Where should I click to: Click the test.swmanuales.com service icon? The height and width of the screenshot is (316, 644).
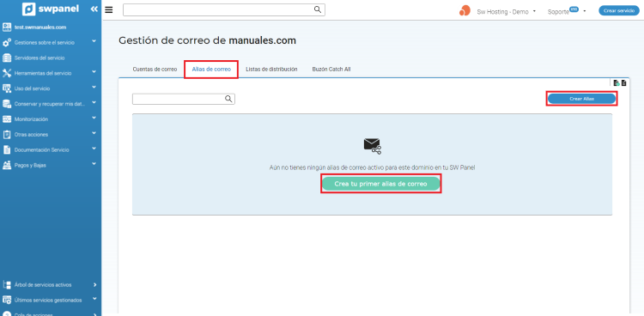[x=7, y=27]
